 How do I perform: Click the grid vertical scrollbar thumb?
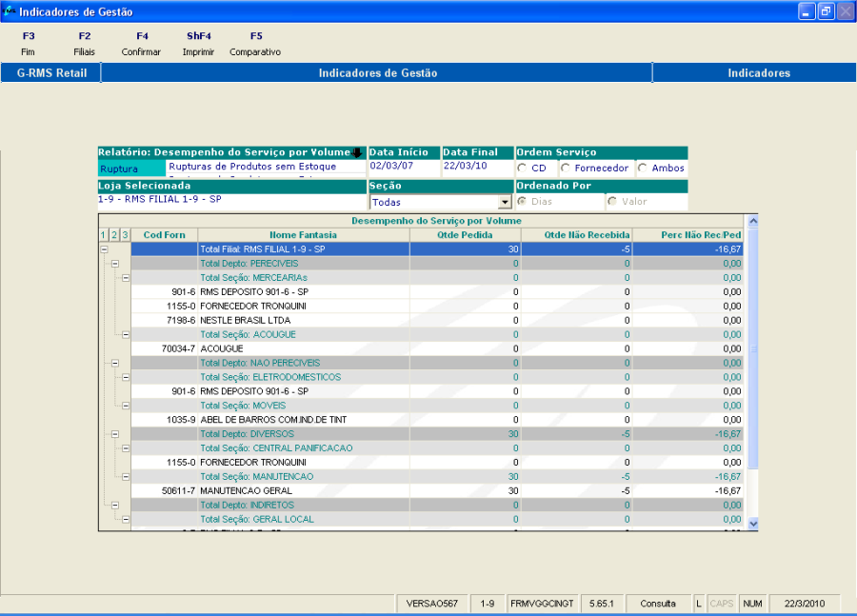pyautogui.click(x=752, y=348)
